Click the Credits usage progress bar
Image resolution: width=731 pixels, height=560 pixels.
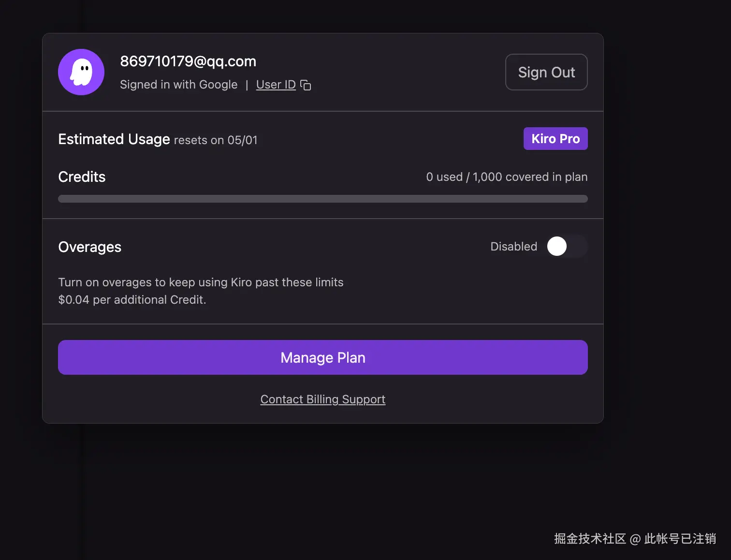[x=322, y=198]
